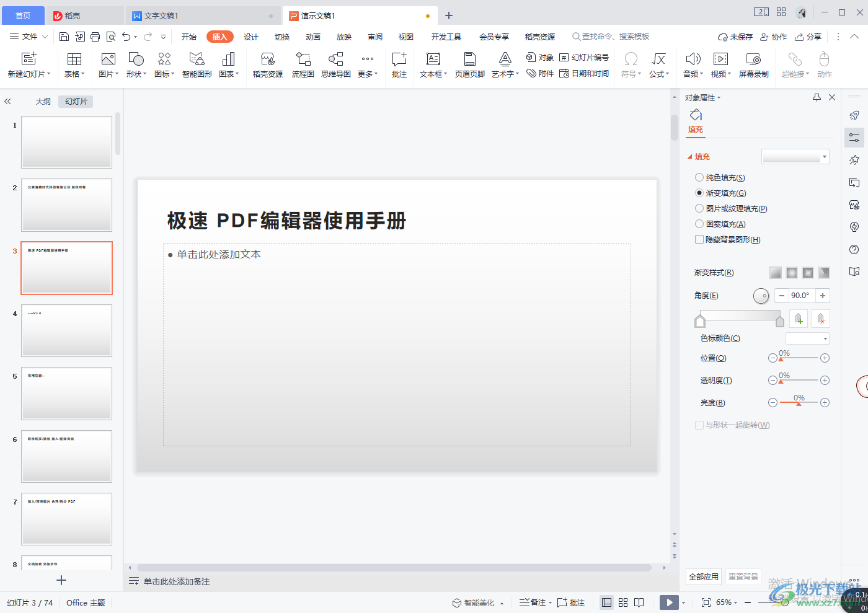The width and height of the screenshot is (868, 613).
Task: Open the fill preset dropdown next to 填充
Action: pos(795,157)
